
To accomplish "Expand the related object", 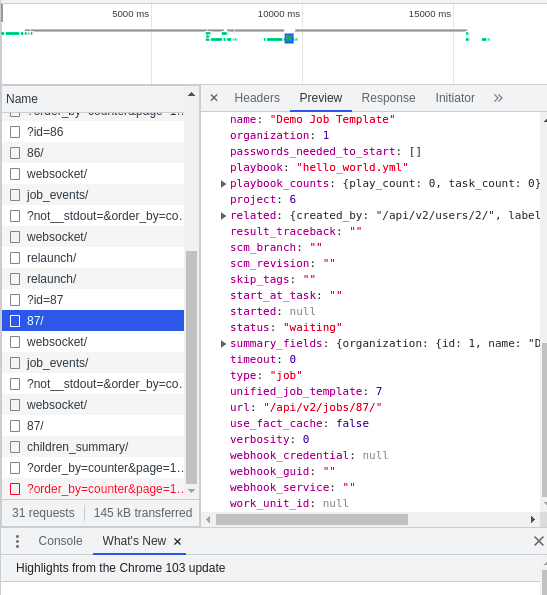I will (x=223, y=216).
